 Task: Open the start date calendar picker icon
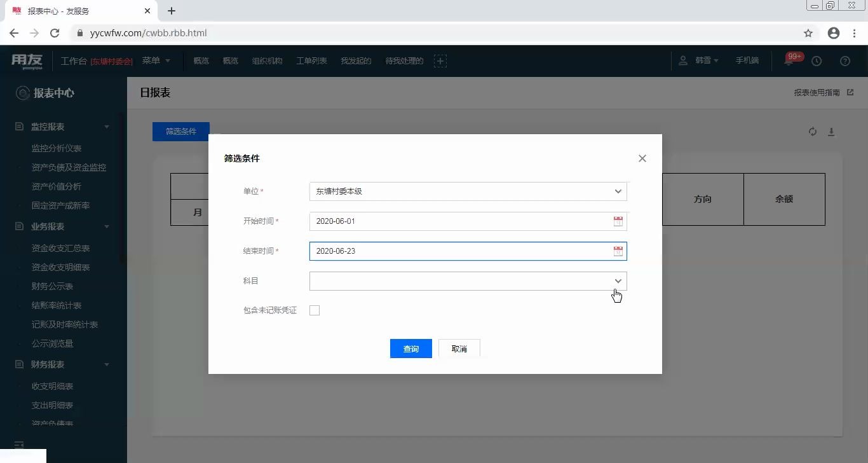pyautogui.click(x=618, y=221)
